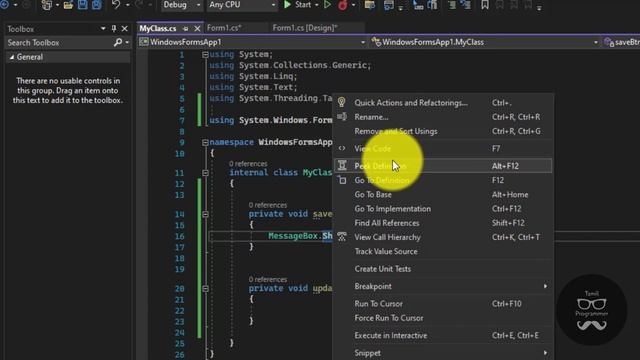Switch to the Form1.cs tab
Viewport: 640px width, 360px height.
point(224,28)
